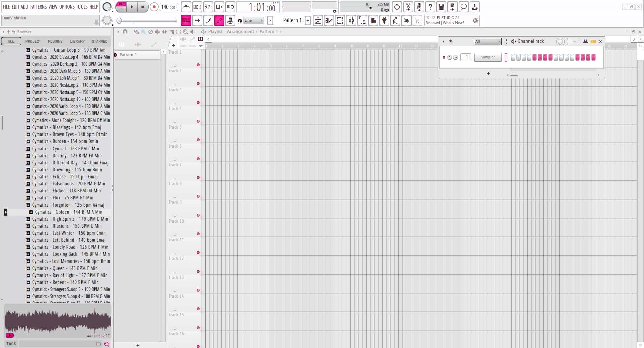The height and width of the screenshot is (348, 644).
Task: Open the Touch controllers icon
Action: pyautogui.click(x=407, y=21)
